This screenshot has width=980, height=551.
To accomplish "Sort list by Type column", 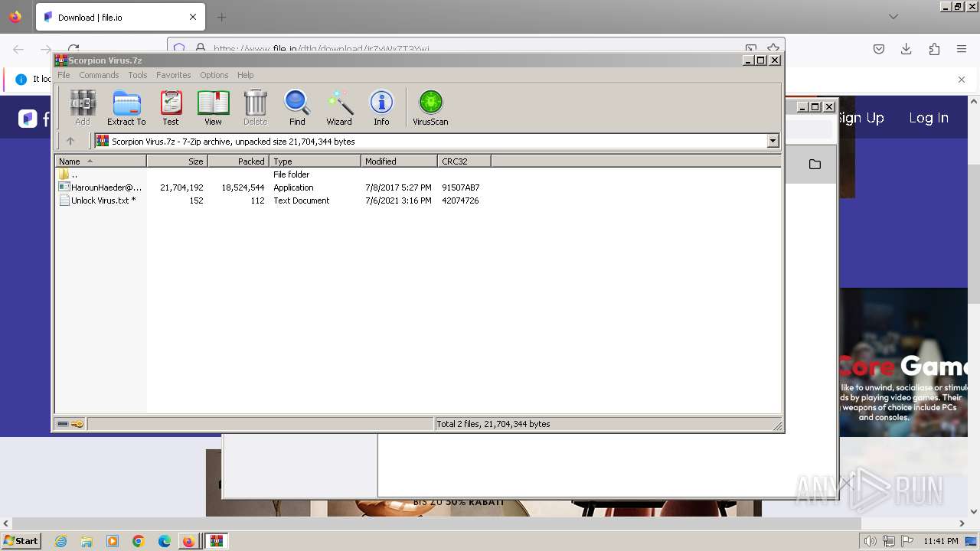I will click(315, 161).
